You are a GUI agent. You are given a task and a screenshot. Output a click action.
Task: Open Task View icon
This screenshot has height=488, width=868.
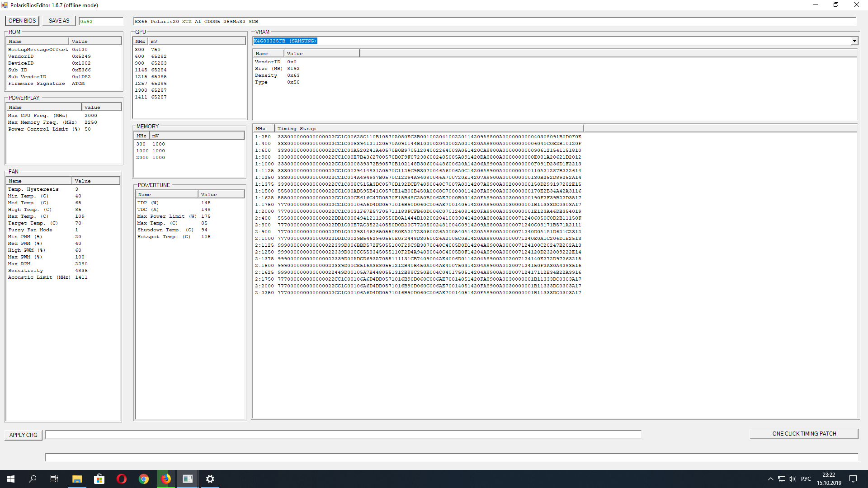[54, 479]
